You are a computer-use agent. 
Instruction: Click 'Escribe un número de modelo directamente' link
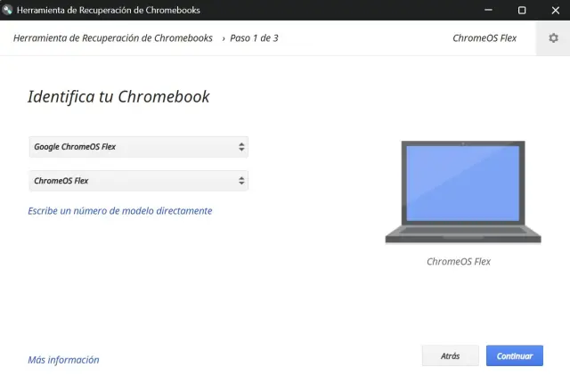(120, 211)
